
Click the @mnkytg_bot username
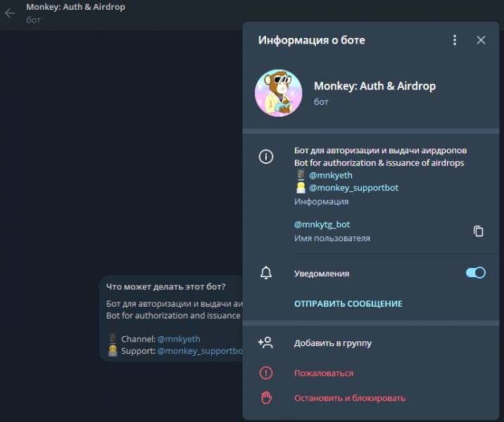[x=322, y=224]
